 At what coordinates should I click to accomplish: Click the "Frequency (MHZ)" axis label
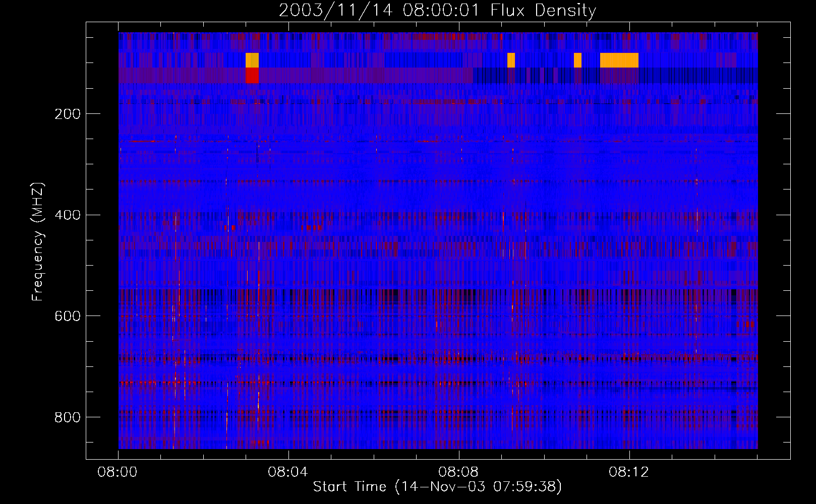pyautogui.click(x=38, y=241)
